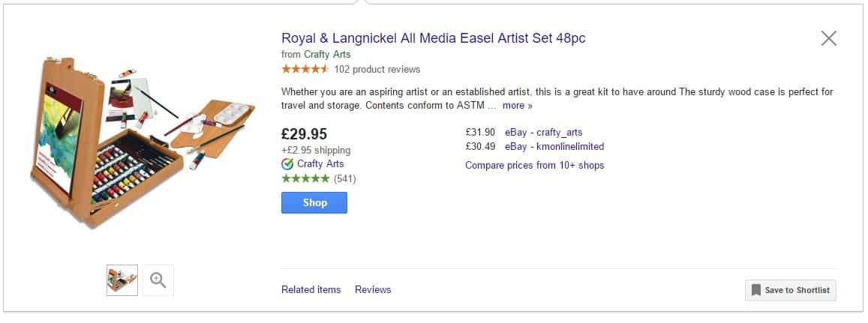Click the trusted store checkmark badge
This screenshot has height=323, width=868.
point(287,164)
